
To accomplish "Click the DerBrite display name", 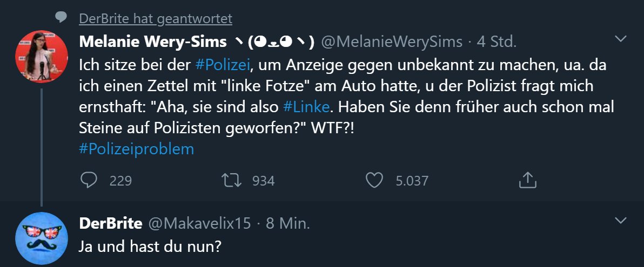I will tap(111, 223).
